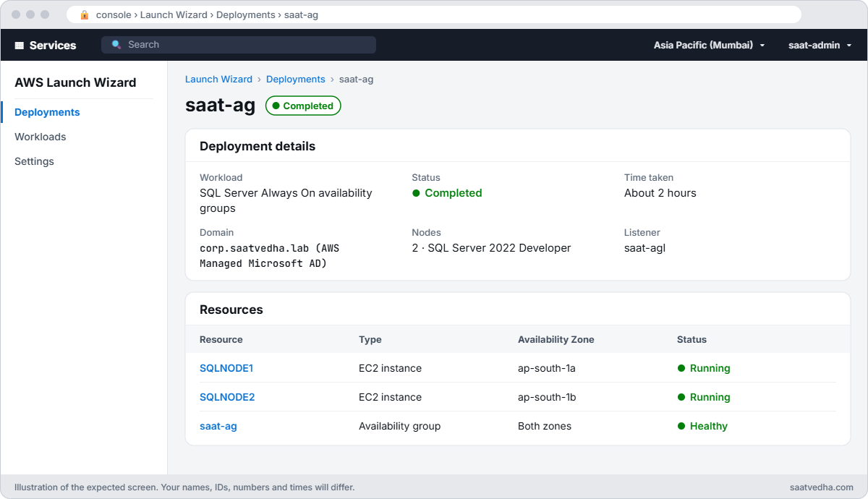
Task: Click the Availability group type cell
Action: click(400, 426)
